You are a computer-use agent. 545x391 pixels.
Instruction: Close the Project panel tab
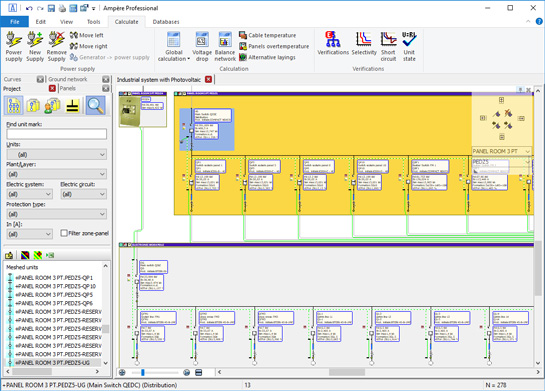[52, 89]
